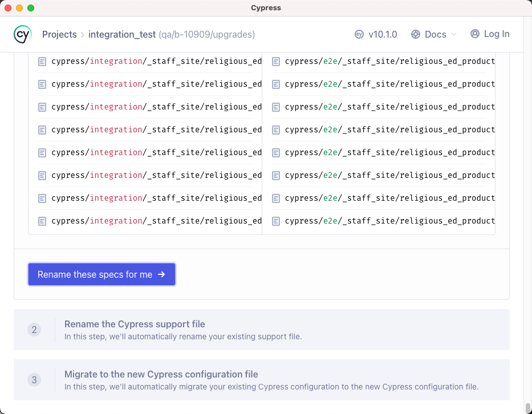532x414 pixels.
Task: Click the file icon on the fourth integration spec row
Action: [42, 129]
